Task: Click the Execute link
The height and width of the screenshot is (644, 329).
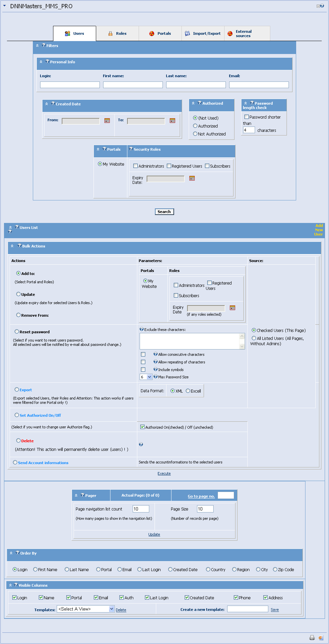Action: point(164,473)
